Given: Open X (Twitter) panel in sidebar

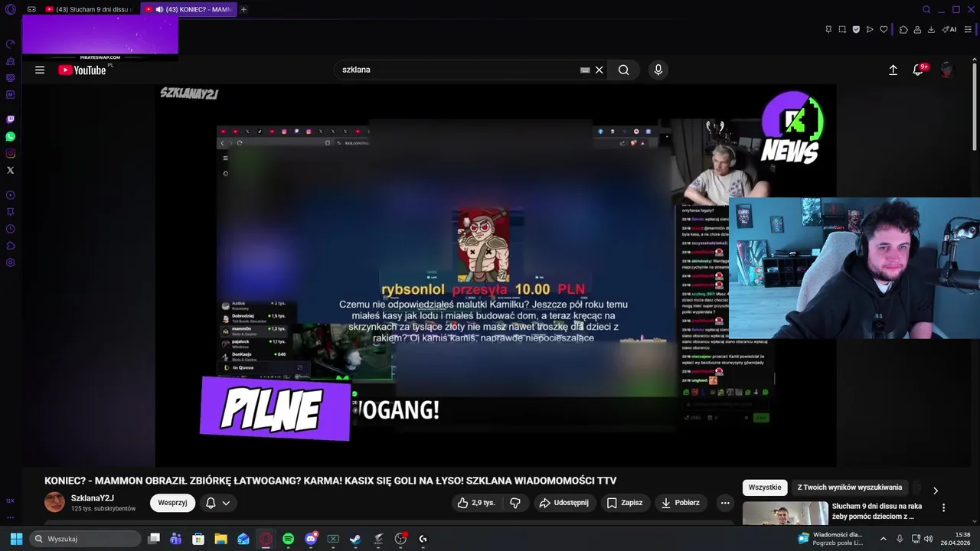Looking at the screenshot, I should pos(10,170).
